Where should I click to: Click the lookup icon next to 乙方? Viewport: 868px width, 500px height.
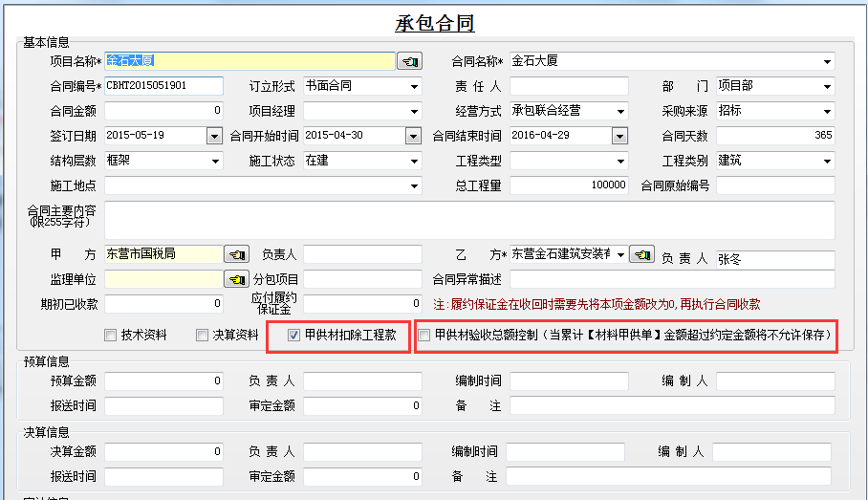[x=642, y=255]
